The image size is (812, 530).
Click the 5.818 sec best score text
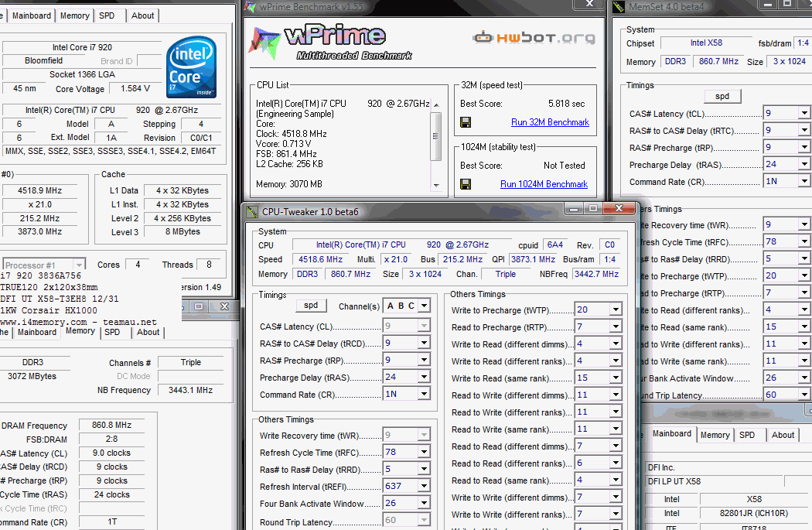(567, 104)
